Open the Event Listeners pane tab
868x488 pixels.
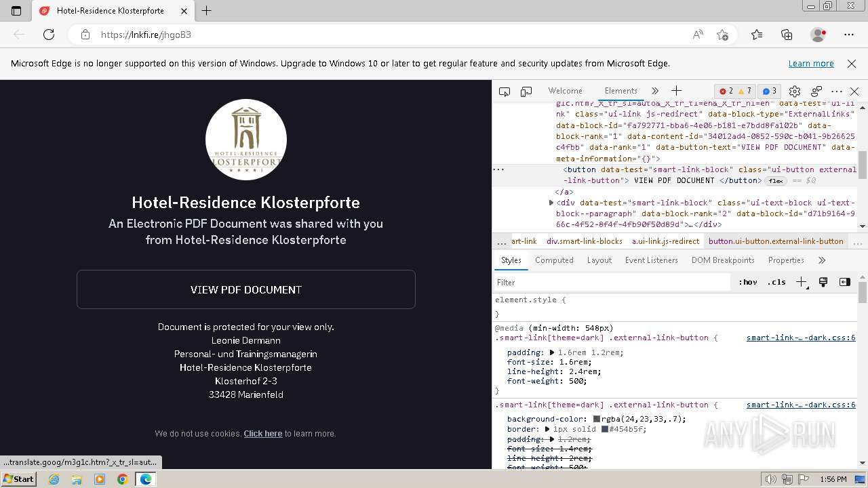(x=652, y=260)
